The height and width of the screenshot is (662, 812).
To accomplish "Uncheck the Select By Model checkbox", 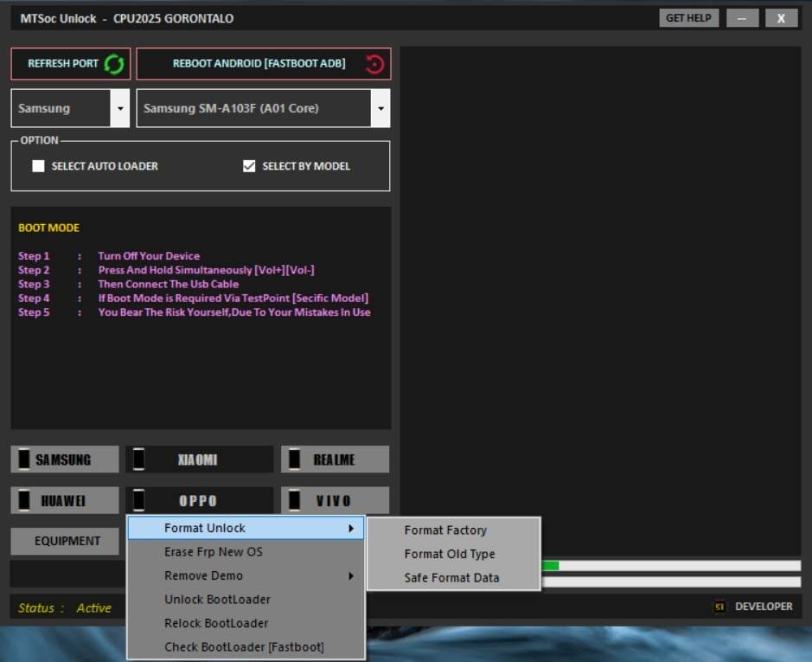I will (249, 166).
